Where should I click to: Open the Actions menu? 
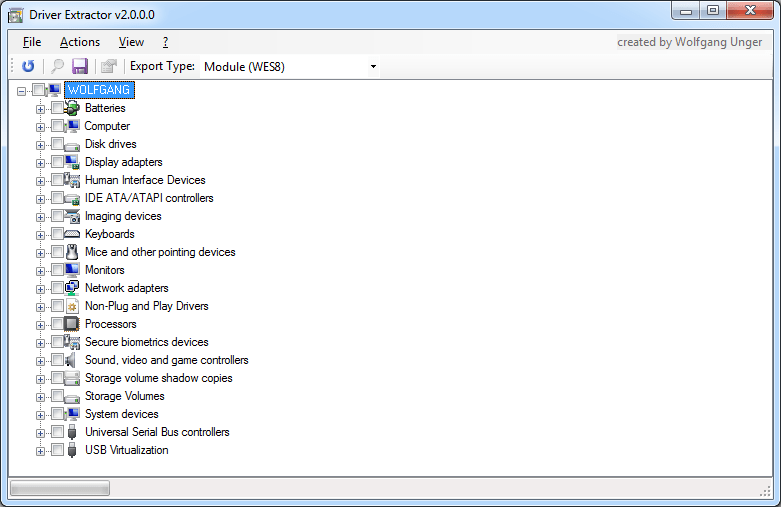point(80,42)
